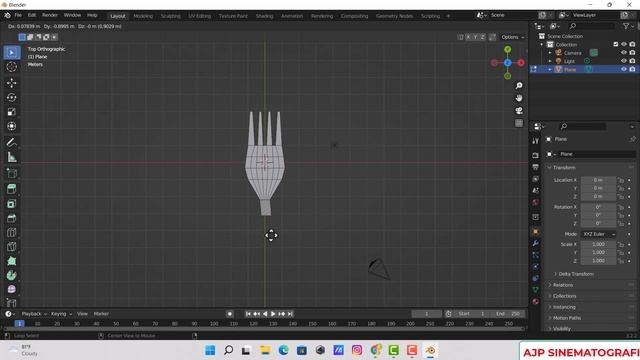Disable Plane object in renders

click(x=632, y=69)
